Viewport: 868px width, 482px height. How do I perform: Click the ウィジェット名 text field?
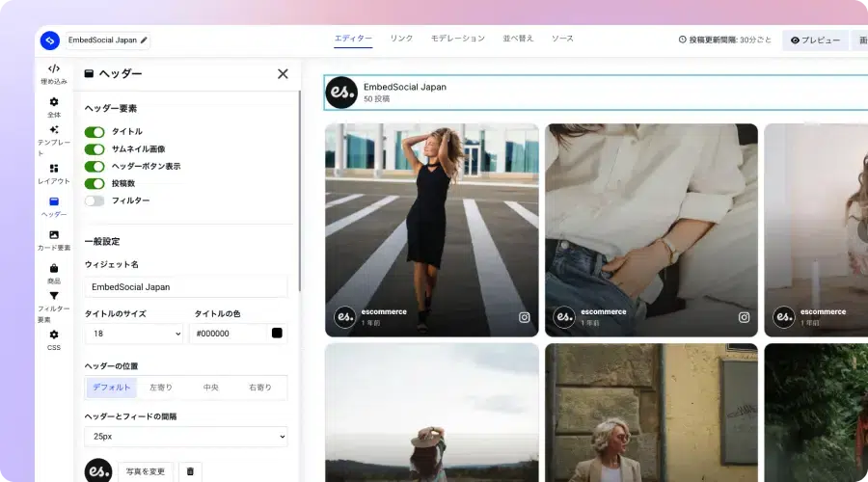[185, 286]
